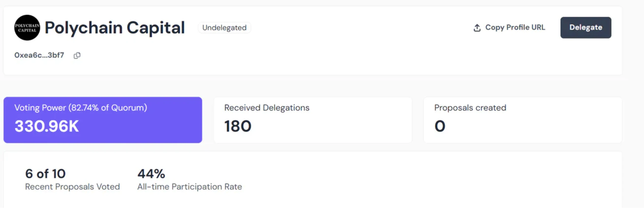Click the Undelegated status badge

pyautogui.click(x=224, y=28)
